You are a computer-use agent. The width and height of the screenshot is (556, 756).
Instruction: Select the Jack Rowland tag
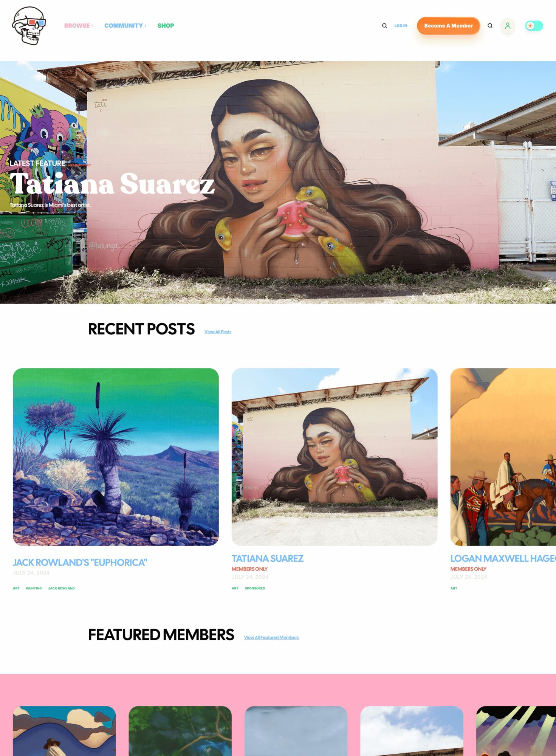61,588
